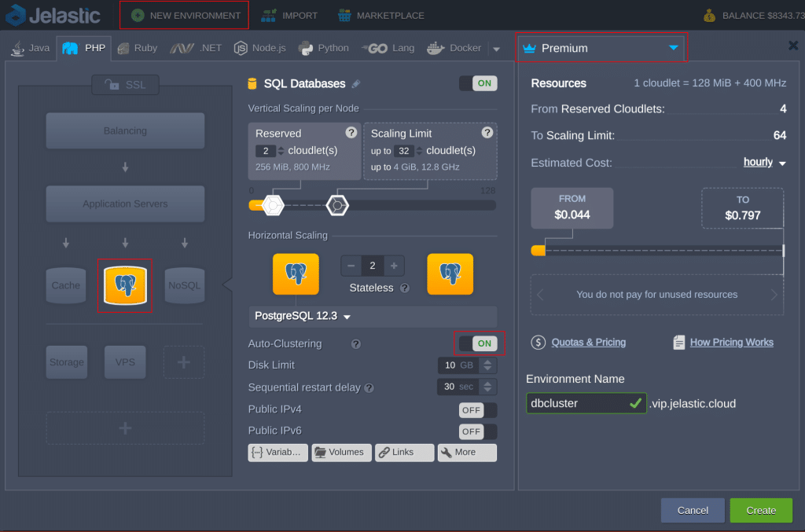
Task: Enable the Public IPv6 toggle
Action: [x=478, y=431]
